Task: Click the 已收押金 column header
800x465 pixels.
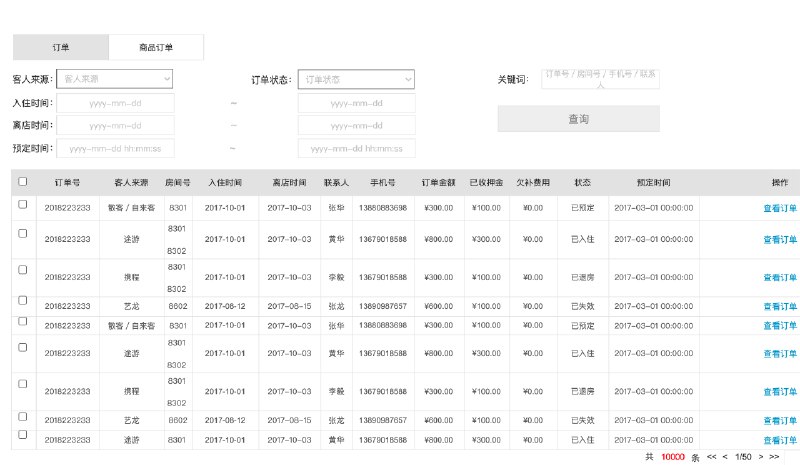Action: tap(486, 183)
